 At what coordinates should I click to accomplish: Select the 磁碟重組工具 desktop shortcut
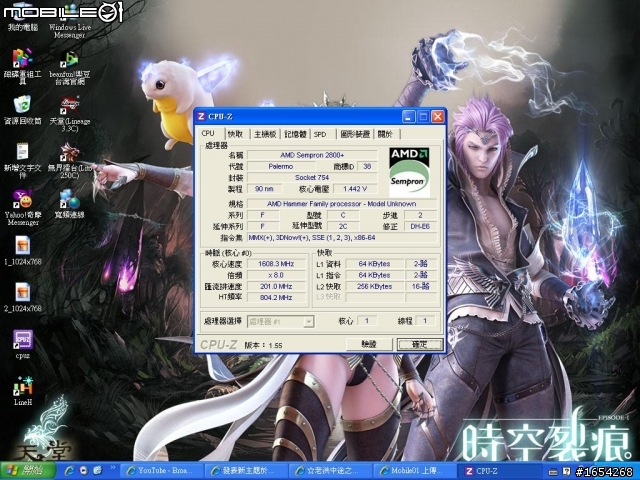(22, 65)
